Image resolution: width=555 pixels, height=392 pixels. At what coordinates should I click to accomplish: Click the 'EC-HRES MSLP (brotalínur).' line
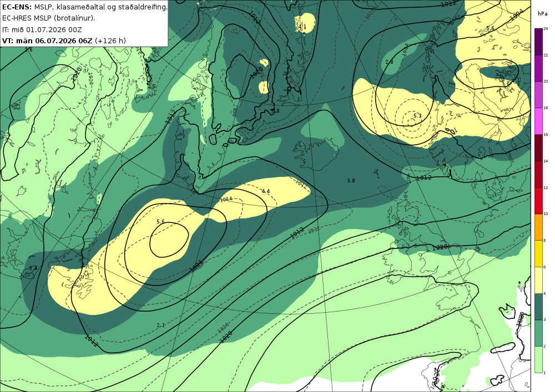tap(48, 18)
